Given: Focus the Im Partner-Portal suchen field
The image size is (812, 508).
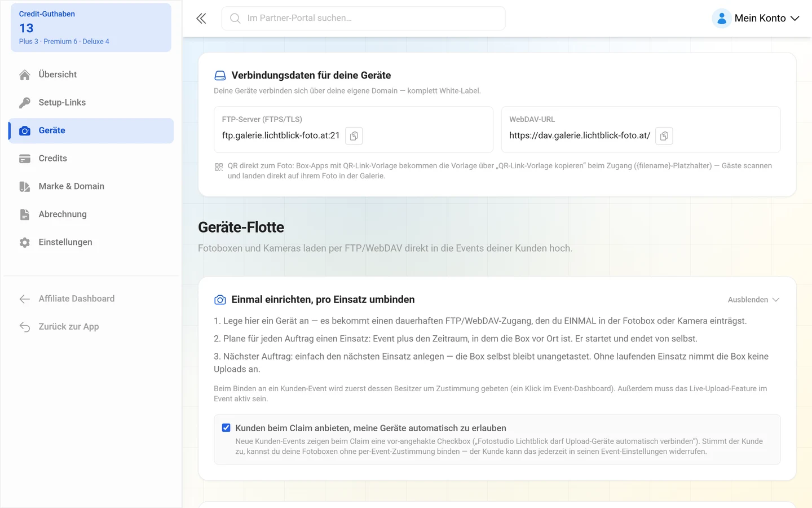Looking at the screenshot, I should point(363,19).
